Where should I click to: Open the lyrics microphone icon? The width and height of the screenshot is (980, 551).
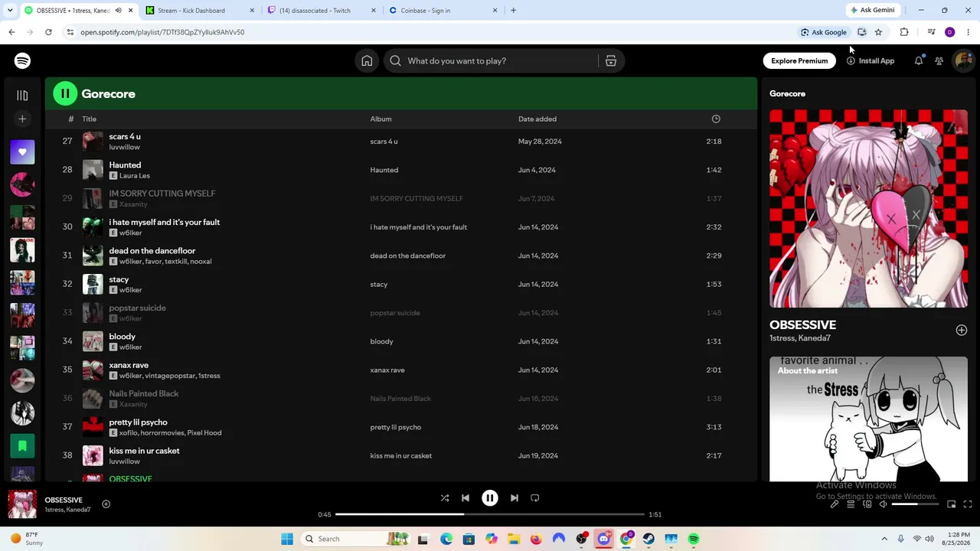(x=835, y=504)
